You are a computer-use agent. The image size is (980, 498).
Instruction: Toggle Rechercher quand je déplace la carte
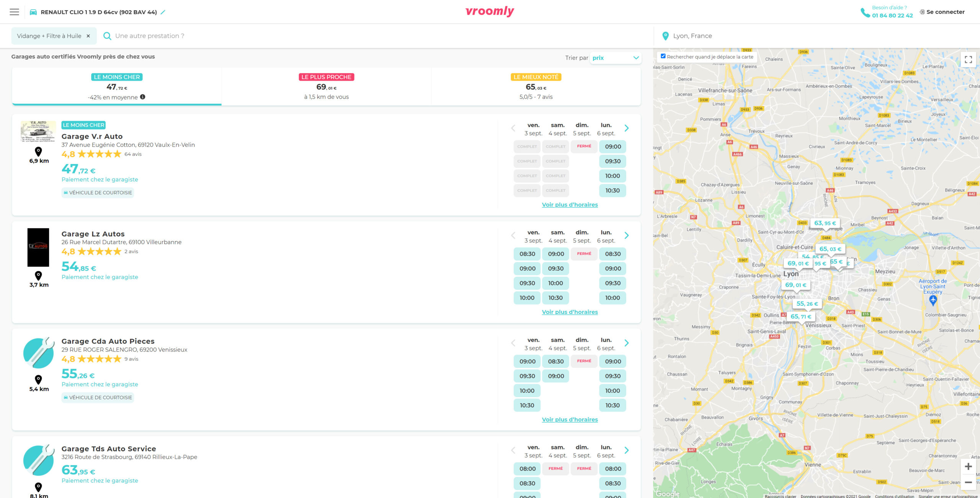point(663,56)
